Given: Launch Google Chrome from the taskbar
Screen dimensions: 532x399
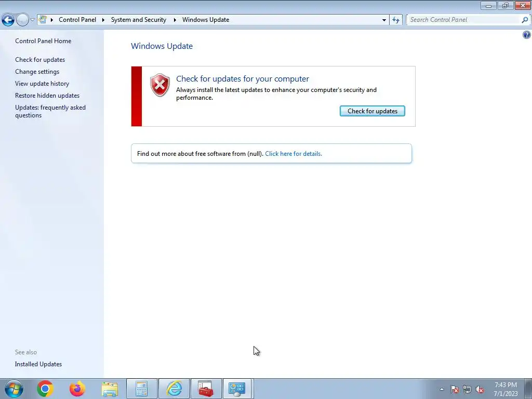Looking at the screenshot, I should 45,389.
